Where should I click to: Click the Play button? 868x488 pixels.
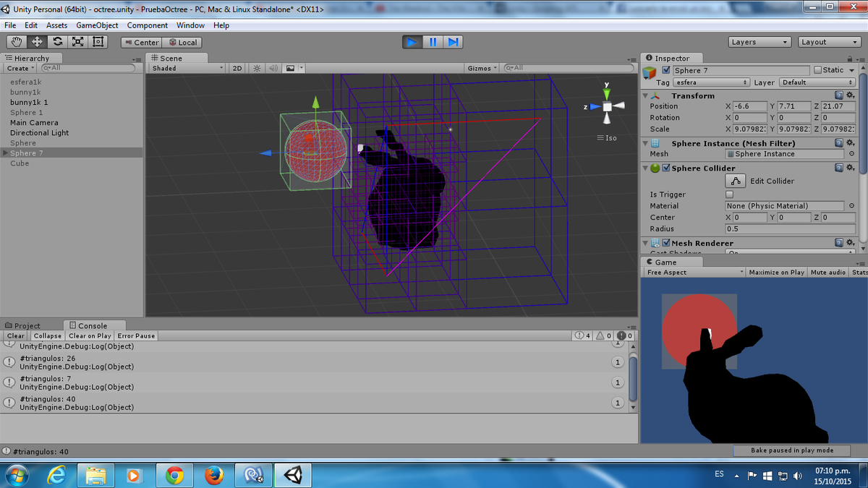pyautogui.click(x=412, y=42)
